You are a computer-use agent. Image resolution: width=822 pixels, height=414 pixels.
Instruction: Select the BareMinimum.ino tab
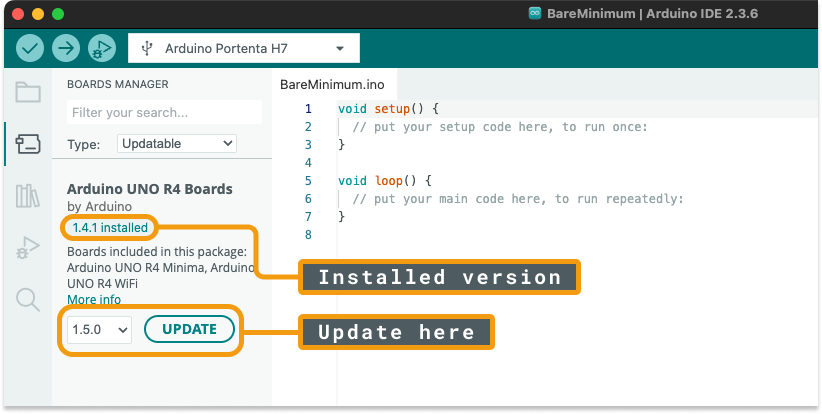[x=332, y=84]
